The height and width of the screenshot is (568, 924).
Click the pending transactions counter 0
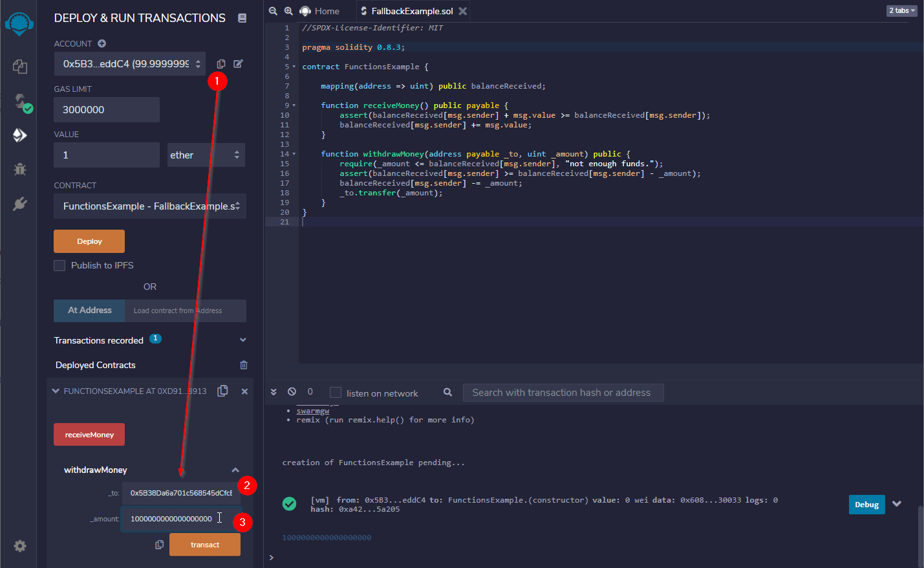[x=310, y=391]
